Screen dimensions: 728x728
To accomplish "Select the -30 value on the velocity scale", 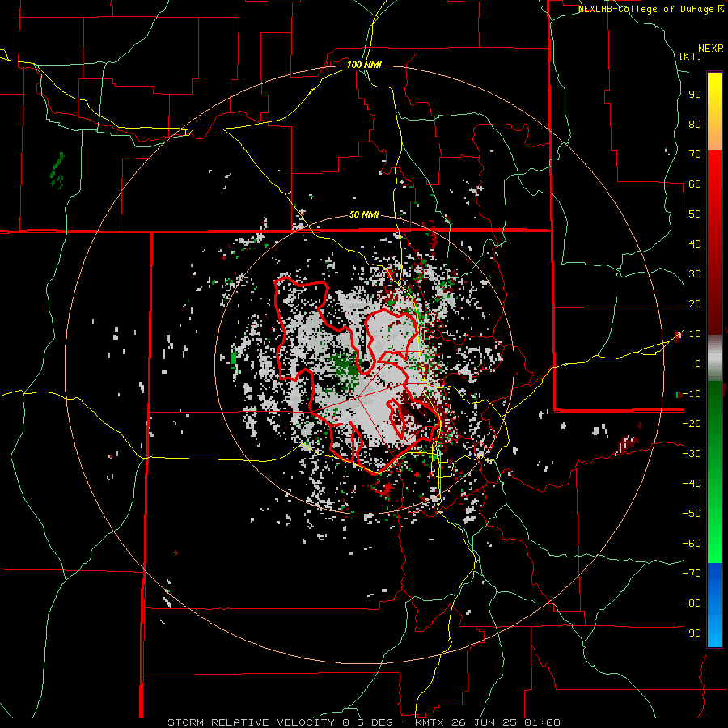I will coord(692,454).
